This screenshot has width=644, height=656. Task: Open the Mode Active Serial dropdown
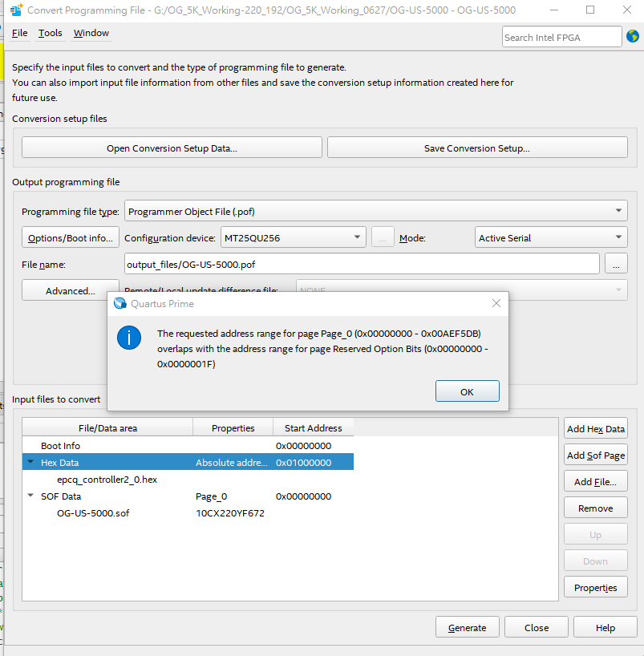[551, 237]
